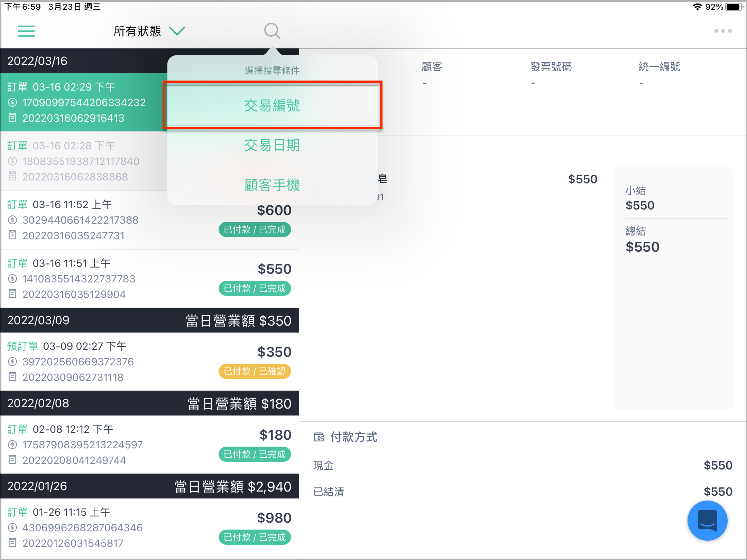Image resolution: width=747 pixels, height=560 pixels.
Task: Click 當日營業額 $2,940 on the 2022/01/26 header
Action: (233, 486)
